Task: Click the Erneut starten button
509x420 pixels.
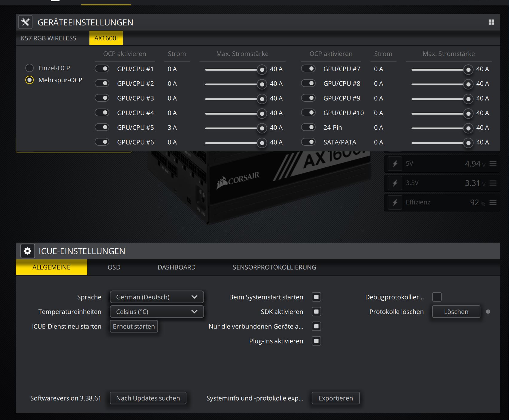Action: (134, 326)
